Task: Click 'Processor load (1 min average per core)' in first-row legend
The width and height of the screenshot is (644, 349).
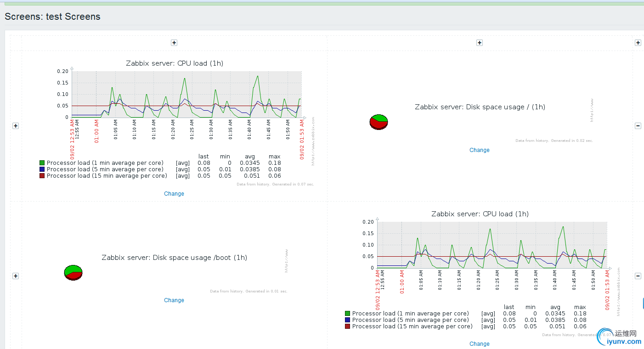Action: click(105, 163)
